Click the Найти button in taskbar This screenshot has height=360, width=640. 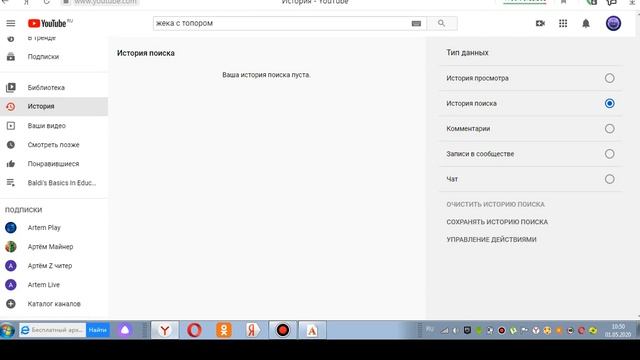[x=98, y=330]
